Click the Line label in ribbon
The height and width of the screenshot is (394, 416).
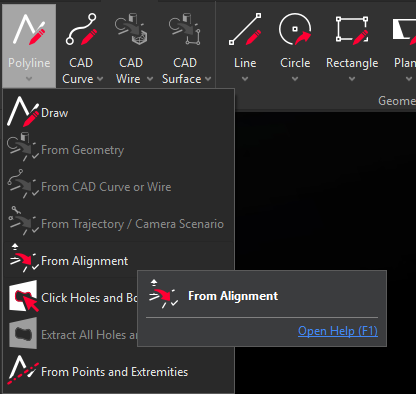pos(245,63)
